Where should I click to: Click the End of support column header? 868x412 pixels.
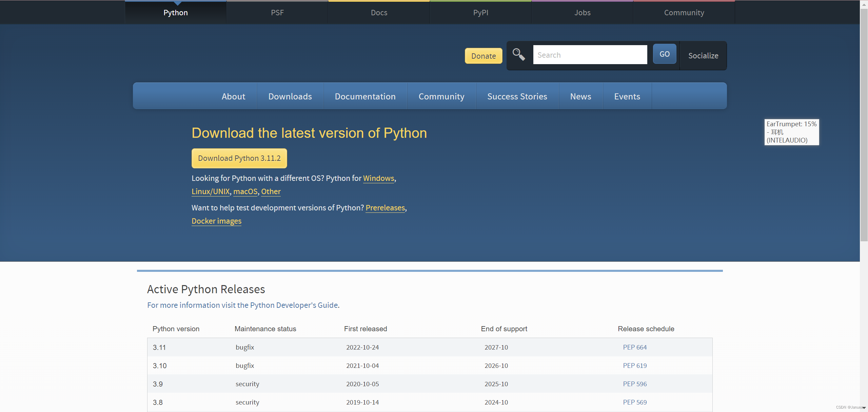[504, 329]
